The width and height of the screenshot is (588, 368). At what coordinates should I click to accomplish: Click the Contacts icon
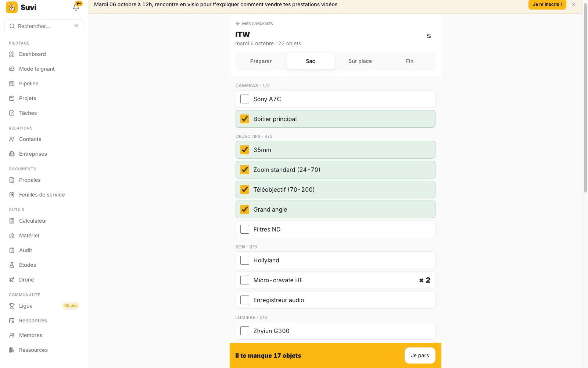pos(12,139)
